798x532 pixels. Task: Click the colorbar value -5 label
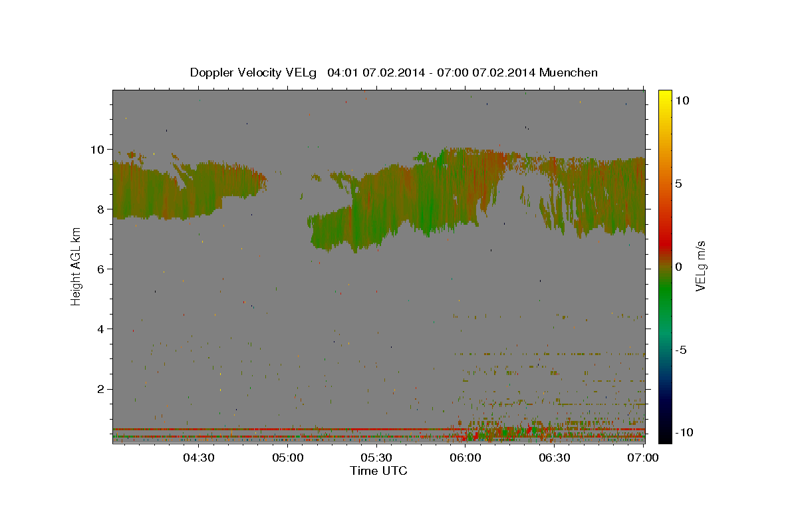tap(680, 350)
